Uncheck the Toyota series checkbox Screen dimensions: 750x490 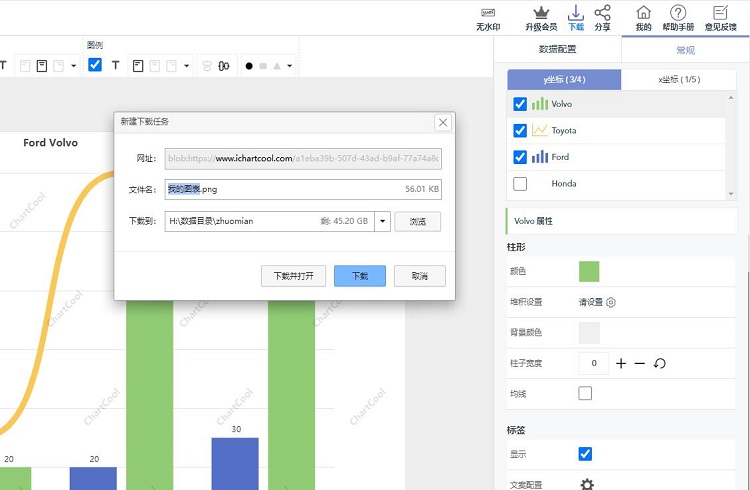520,131
